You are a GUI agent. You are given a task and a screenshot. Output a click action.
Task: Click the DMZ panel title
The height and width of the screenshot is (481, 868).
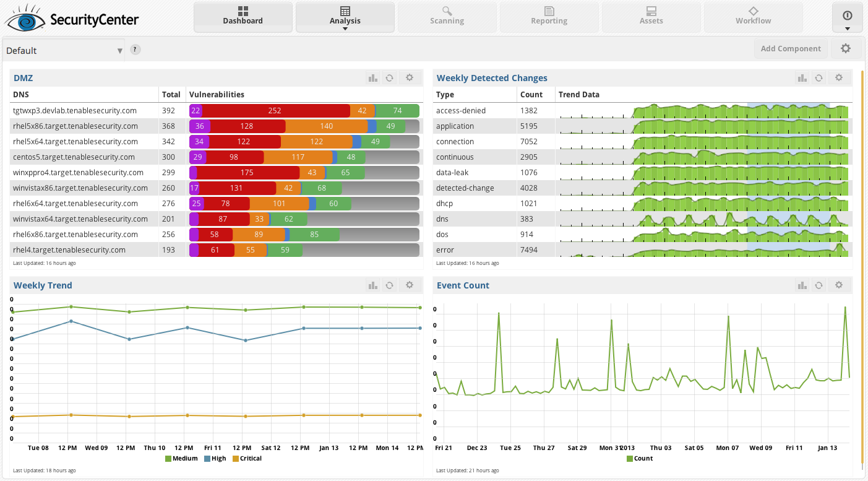(23, 78)
